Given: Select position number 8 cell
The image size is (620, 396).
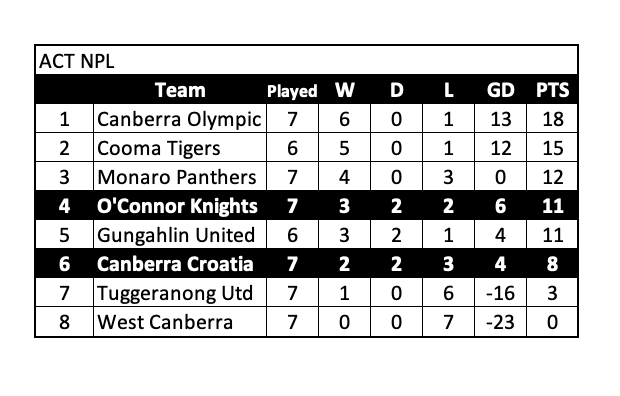Looking at the screenshot, I should point(64,322).
